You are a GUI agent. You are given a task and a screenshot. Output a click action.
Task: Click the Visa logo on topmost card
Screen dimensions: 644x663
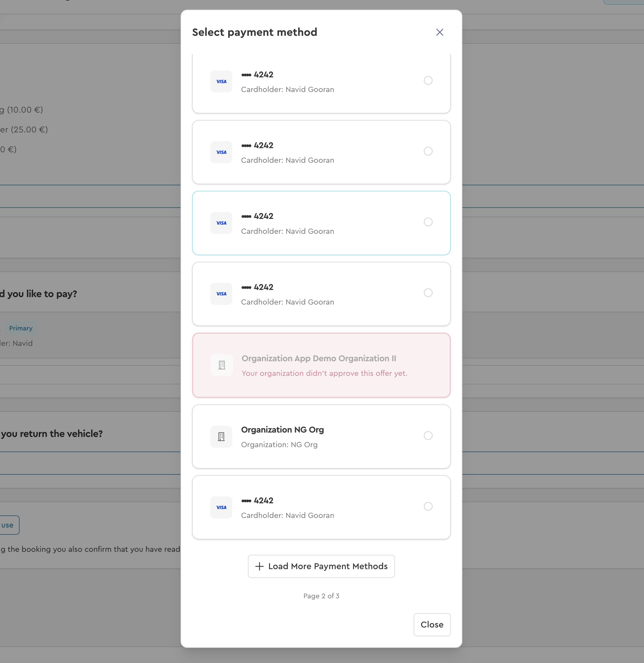click(221, 81)
